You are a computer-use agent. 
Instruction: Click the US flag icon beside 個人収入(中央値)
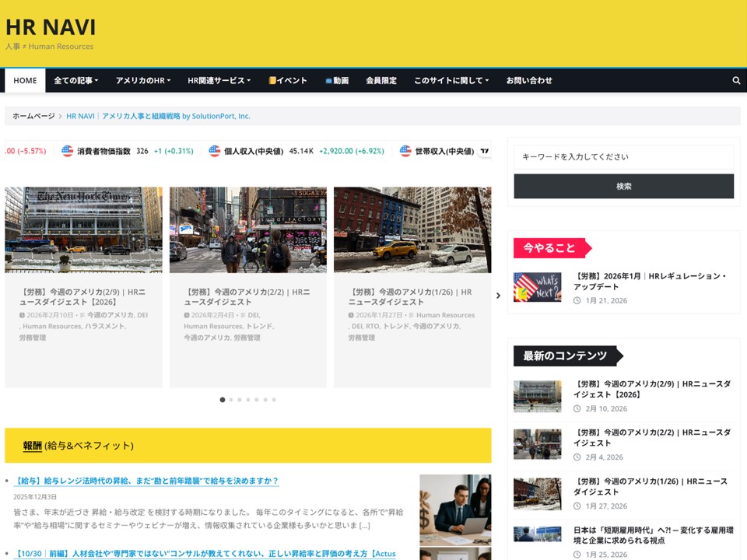215,151
